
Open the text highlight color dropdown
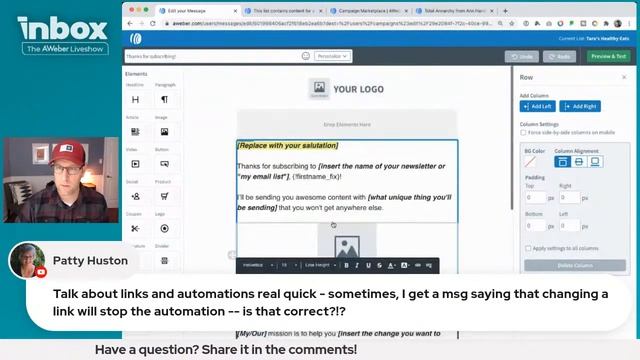pyautogui.click(x=404, y=265)
